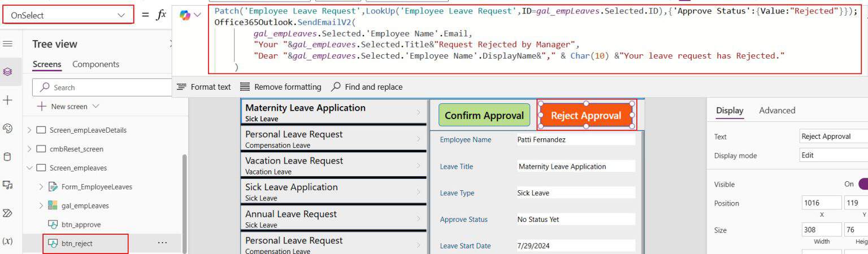Open chevron on Maternity Leave Application row
This screenshot has height=254, width=868.
[418, 112]
